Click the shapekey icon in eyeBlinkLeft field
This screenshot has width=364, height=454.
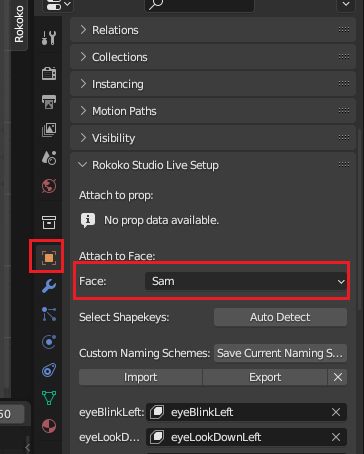point(157,412)
